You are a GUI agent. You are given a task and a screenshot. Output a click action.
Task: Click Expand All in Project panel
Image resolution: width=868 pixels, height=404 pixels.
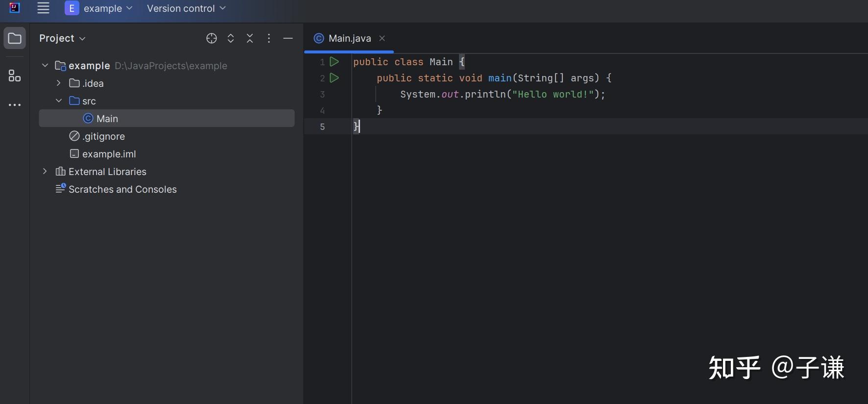click(231, 38)
